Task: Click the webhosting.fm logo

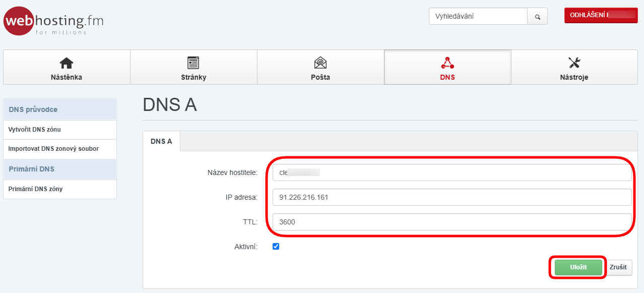Action: [x=53, y=21]
